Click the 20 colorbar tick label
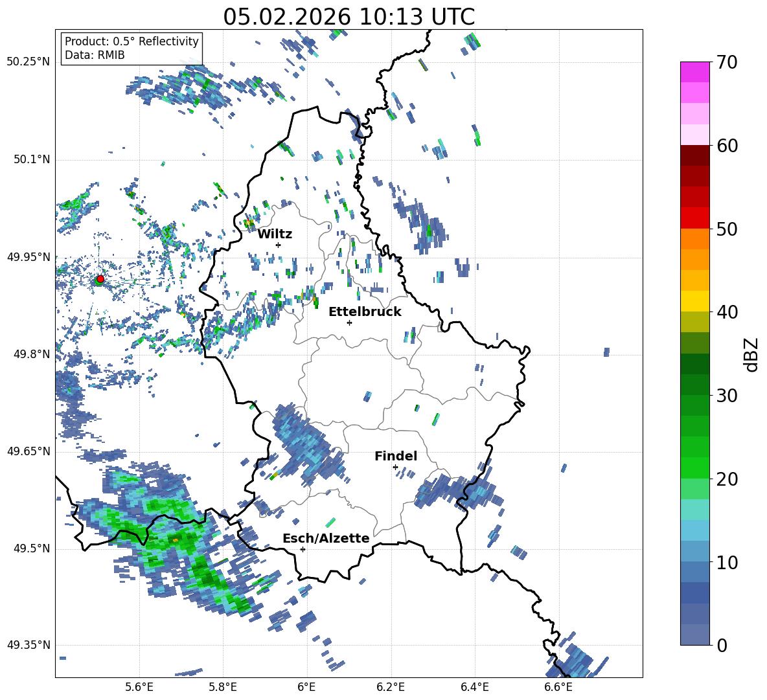 point(727,479)
